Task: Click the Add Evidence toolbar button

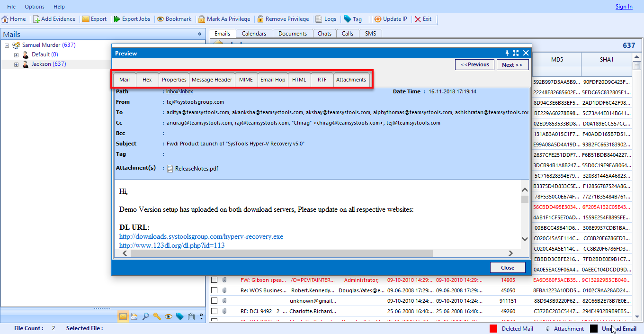Action: click(x=54, y=19)
